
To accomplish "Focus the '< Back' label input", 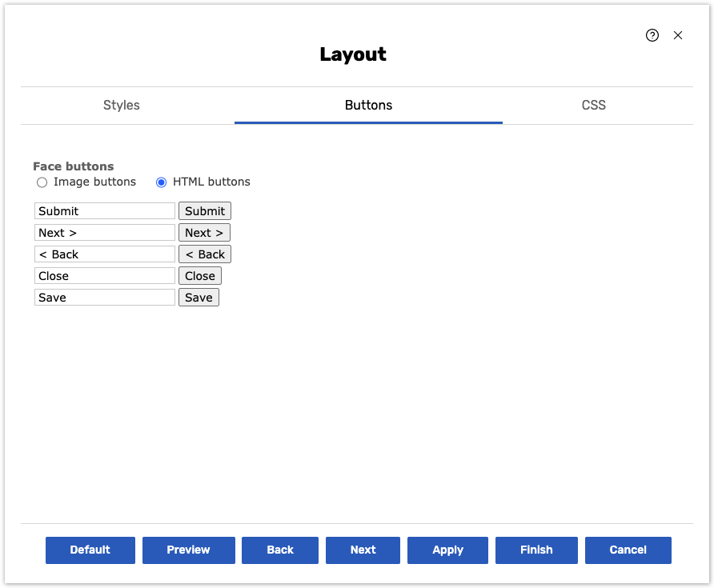I will [105, 254].
